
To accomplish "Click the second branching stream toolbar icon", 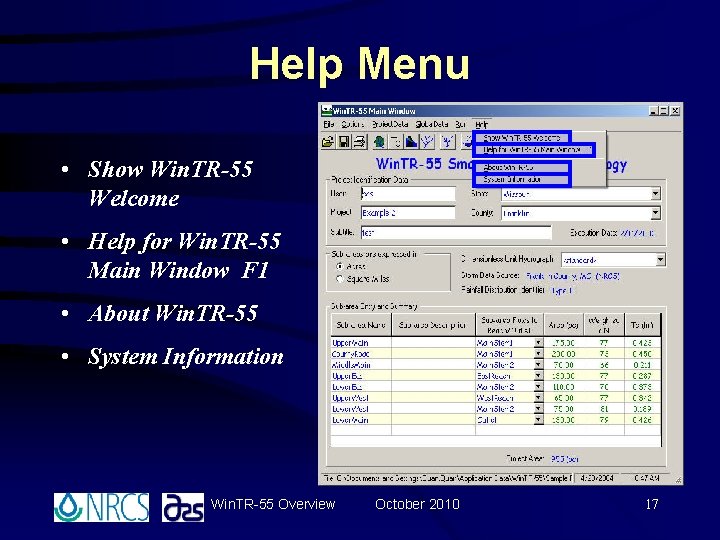I will coord(447,141).
